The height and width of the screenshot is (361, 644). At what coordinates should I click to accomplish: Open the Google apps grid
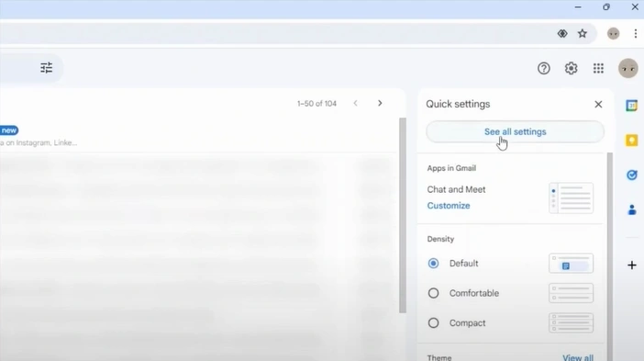(598, 68)
